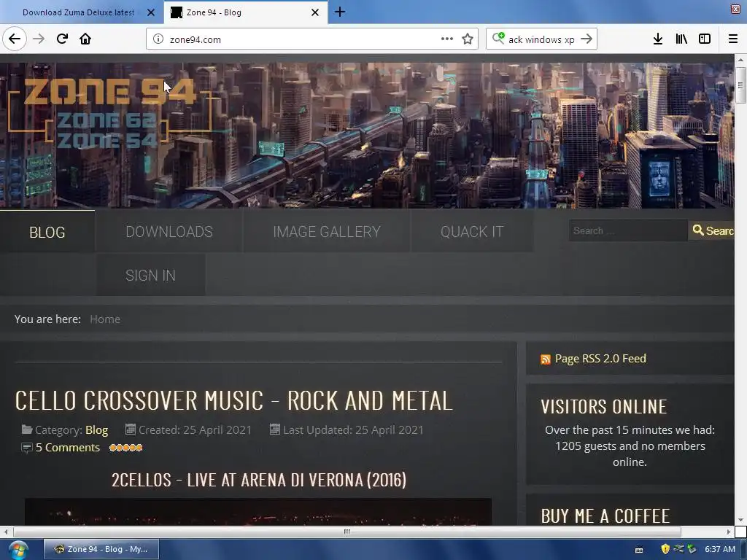Image resolution: width=747 pixels, height=560 pixels.
Task: Click the horizontal scrollbar left arrow
Action: 5,532
